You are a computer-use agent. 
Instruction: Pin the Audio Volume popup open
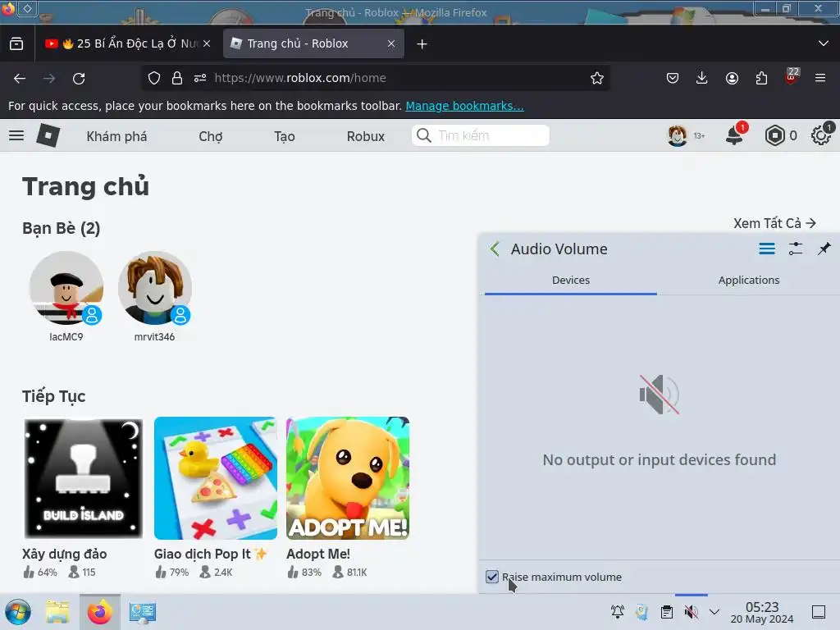click(824, 249)
